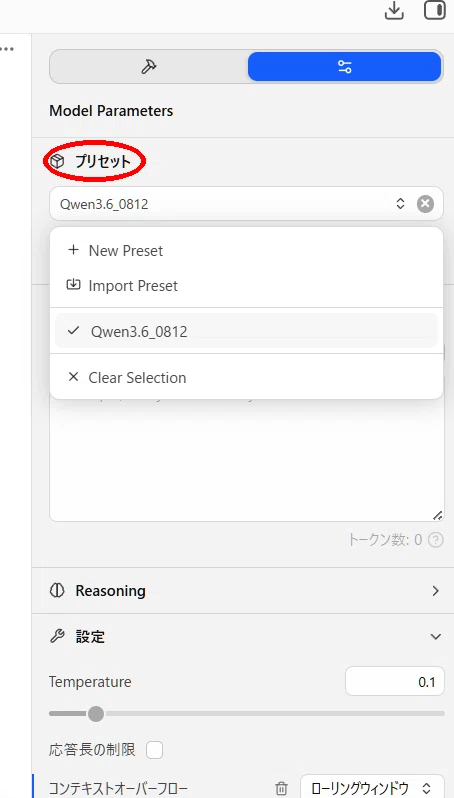Click the Temperature value field
454x798 pixels.
point(395,681)
